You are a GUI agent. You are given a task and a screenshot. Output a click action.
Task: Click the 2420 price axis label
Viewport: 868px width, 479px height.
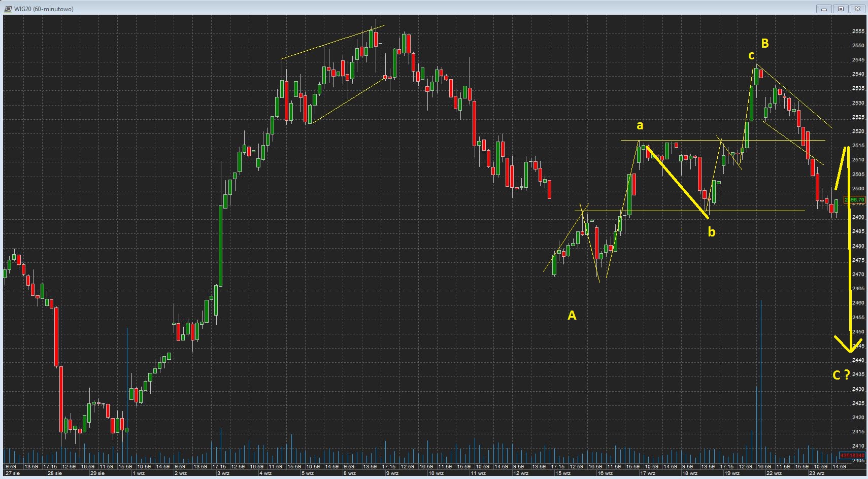[x=858, y=418]
